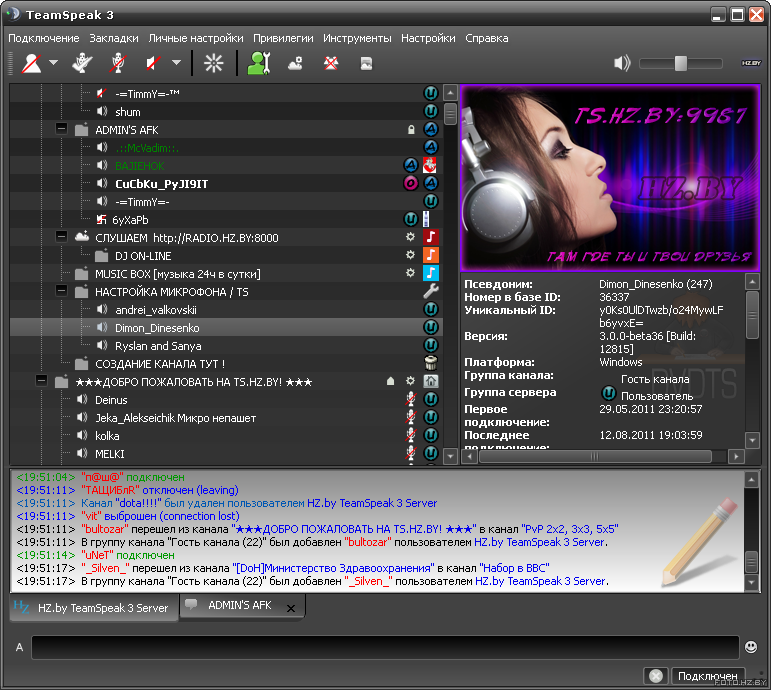771x690 pixels.
Task: Click lock icon on ADMIN'S AFK row
Action: tap(411, 130)
